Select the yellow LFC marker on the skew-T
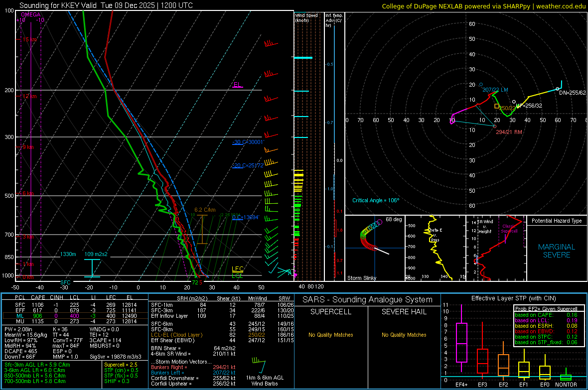This screenshot has height=390, width=588. pyautogui.click(x=237, y=269)
